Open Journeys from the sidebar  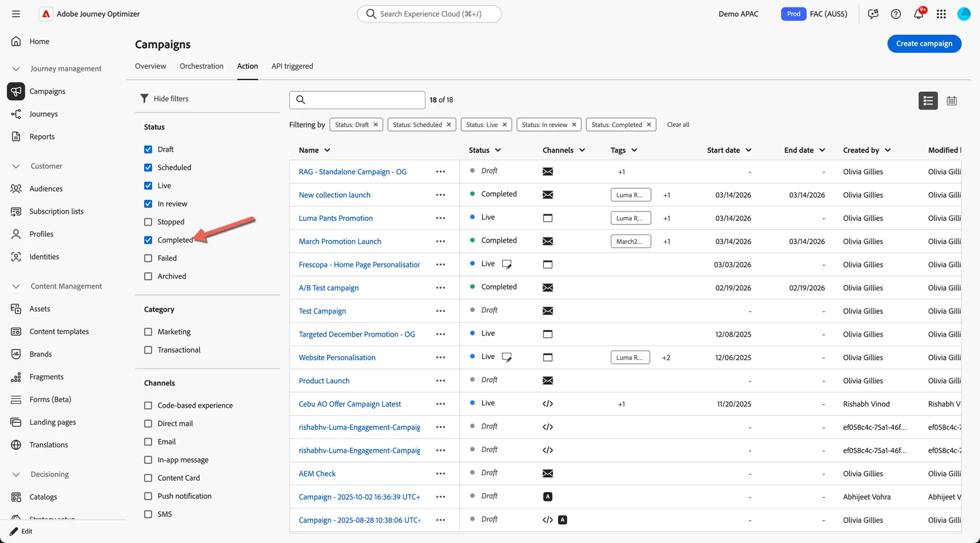tap(44, 114)
